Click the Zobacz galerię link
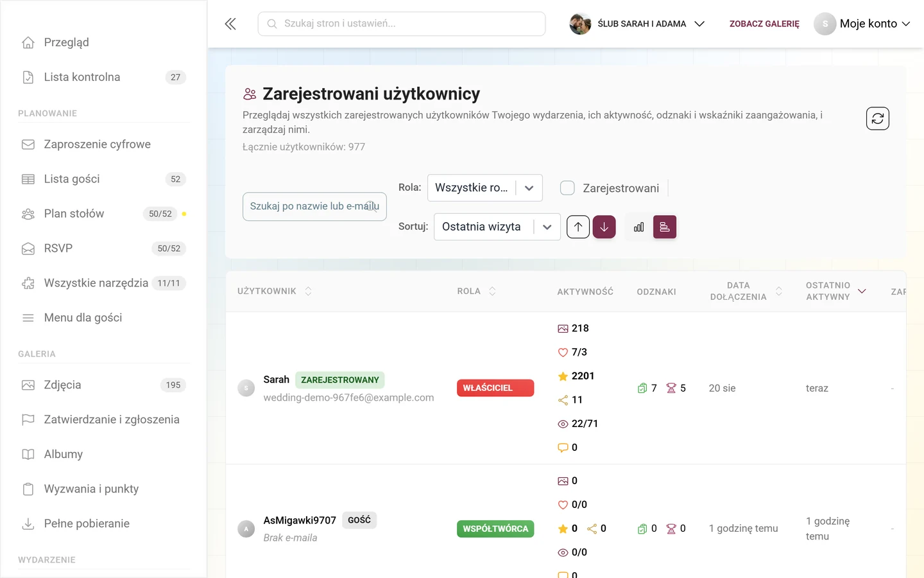 click(764, 24)
